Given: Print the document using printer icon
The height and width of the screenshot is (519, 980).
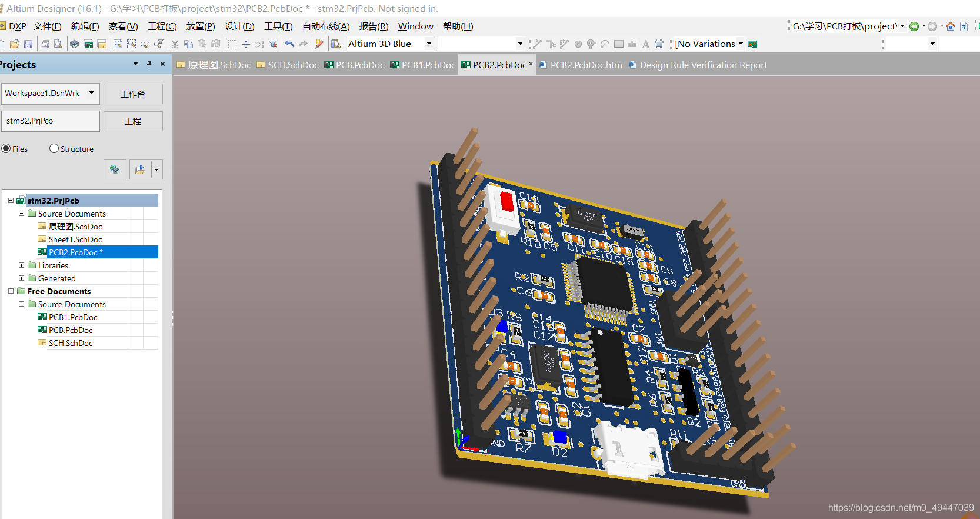Looking at the screenshot, I should coord(45,44).
